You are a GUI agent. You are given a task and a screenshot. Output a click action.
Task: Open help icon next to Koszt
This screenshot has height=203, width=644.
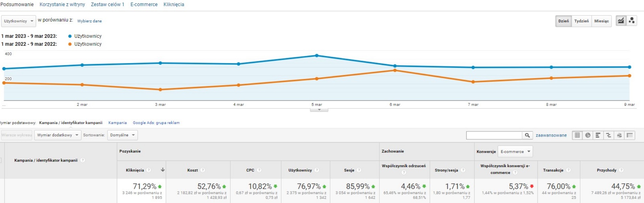(203, 170)
